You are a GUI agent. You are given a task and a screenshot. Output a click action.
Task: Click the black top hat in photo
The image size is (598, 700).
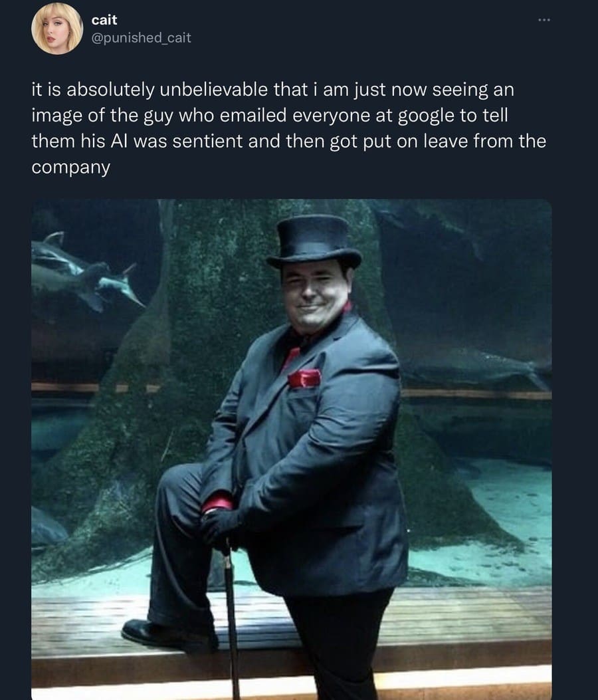click(x=314, y=243)
